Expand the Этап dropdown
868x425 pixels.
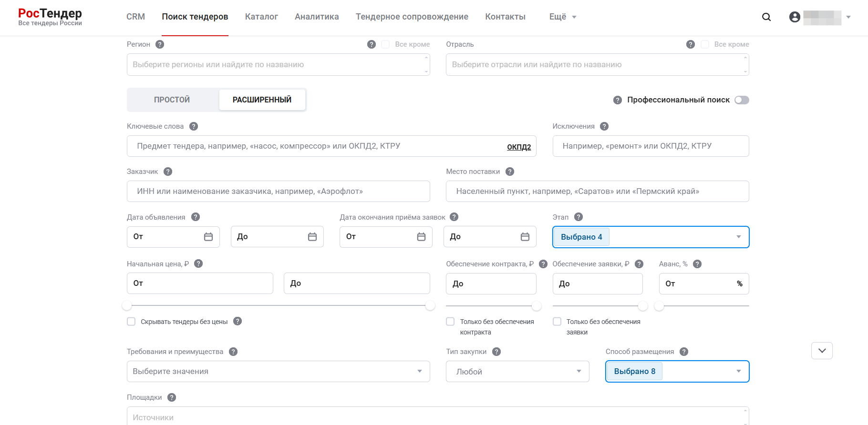(738, 237)
